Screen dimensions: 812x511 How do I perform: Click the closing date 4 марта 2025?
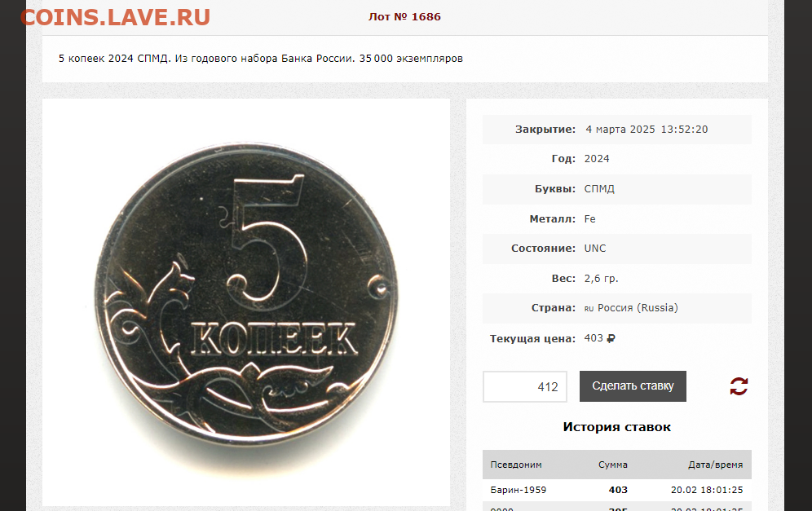620,130
